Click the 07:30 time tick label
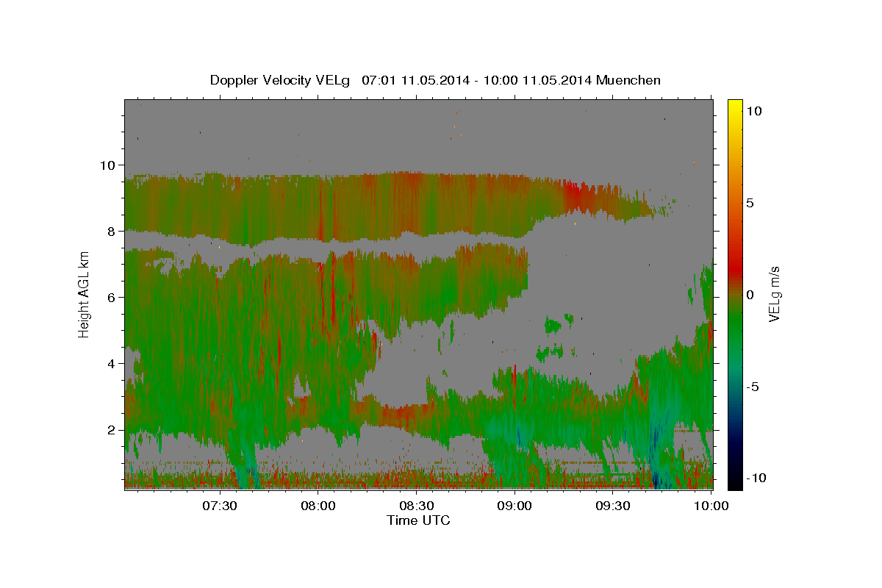This screenshot has height=588, width=882. point(221,506)
